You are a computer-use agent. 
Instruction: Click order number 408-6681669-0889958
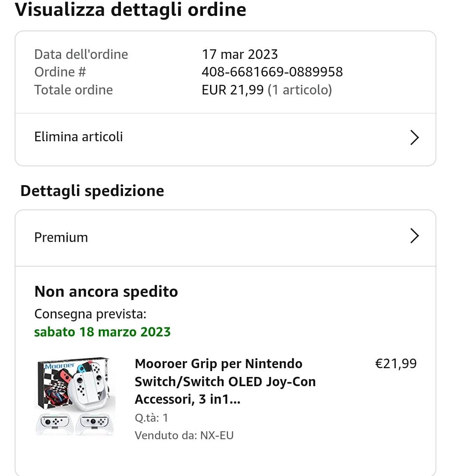click(272, 72)
